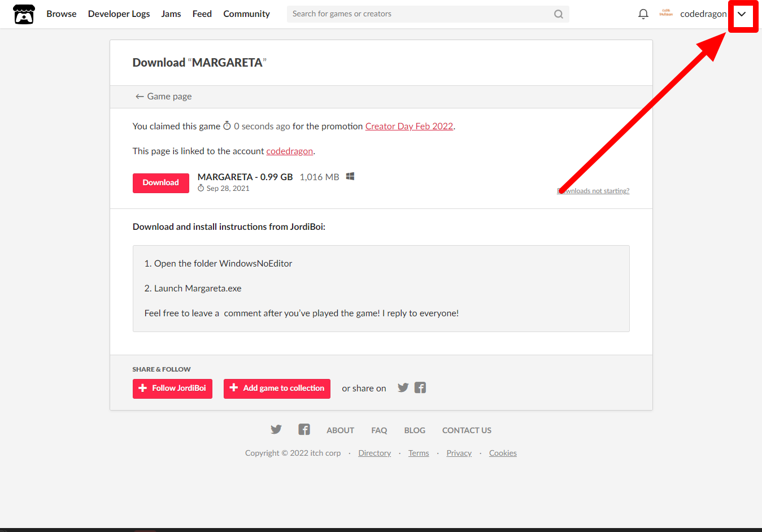The width and height of the screenshot is (762, 532).
Task: Click 'Open the folder WindowsNoEditor' line
Action: [x=218, y=264]
